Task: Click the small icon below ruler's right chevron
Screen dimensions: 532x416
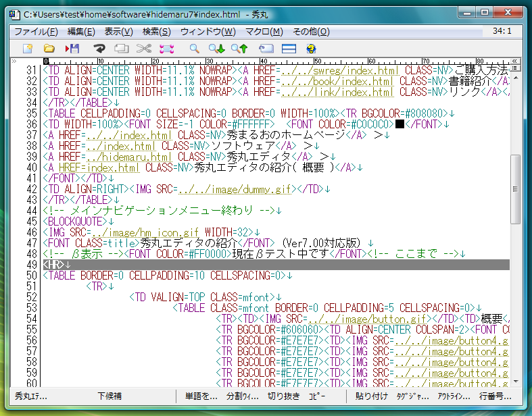Action: tap(514, 68)
